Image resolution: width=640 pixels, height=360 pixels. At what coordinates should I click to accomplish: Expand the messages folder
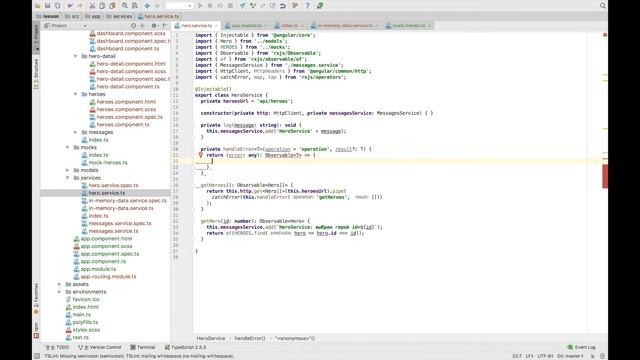point(76,132)
